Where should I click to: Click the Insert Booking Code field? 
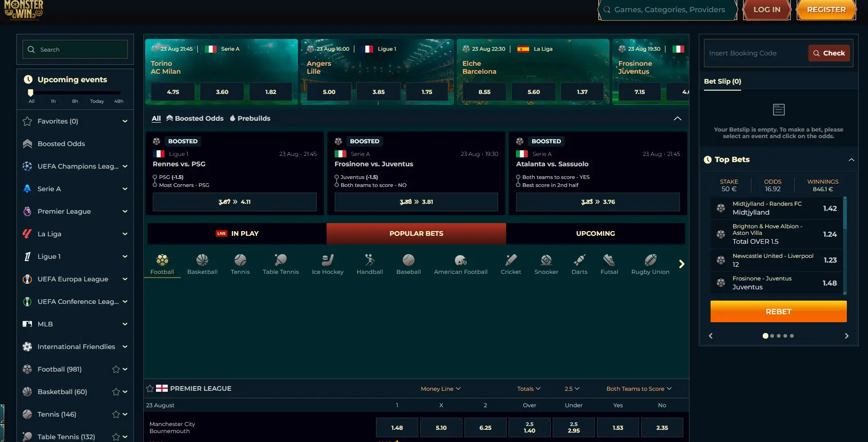757,53
